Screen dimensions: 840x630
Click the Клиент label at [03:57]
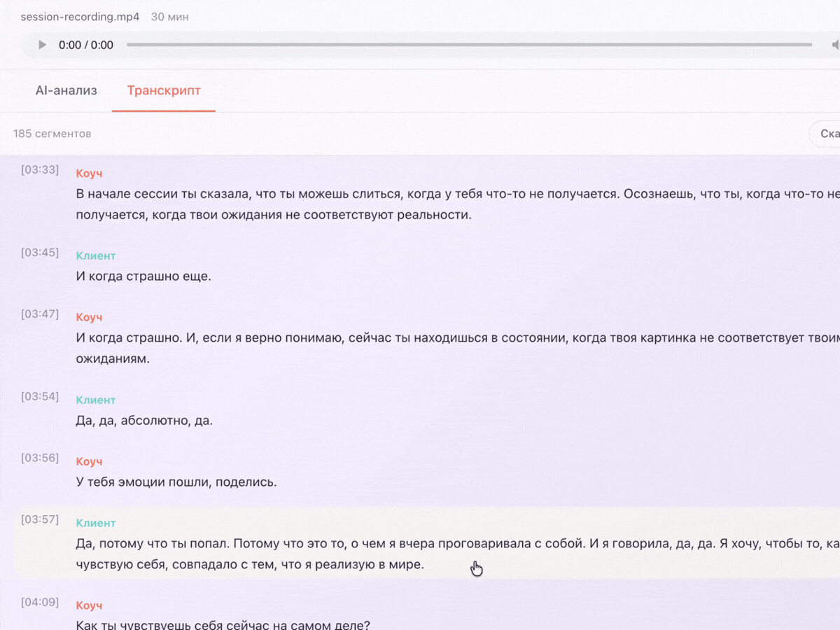[x=96, y=523]
